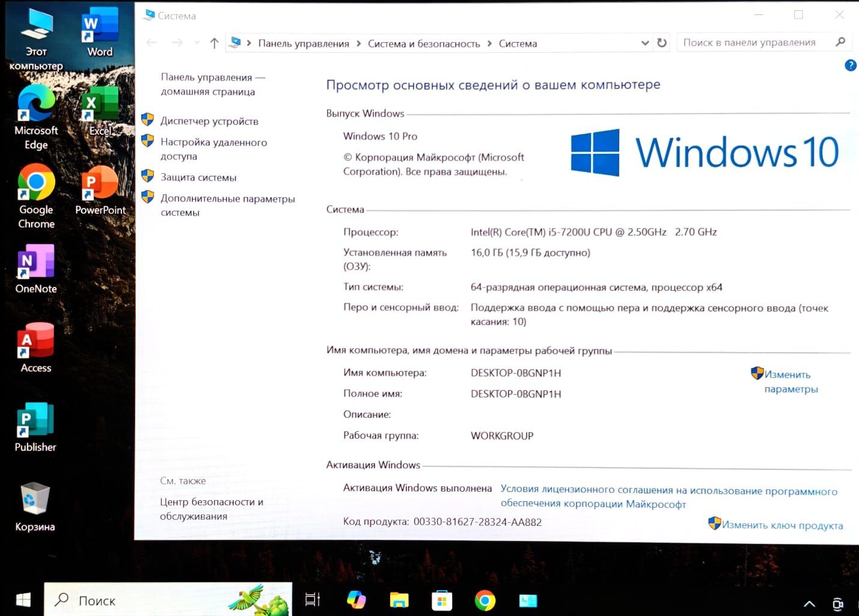859x616 pixels.
Task: Click Изменить параметры link
Action: click(790, 382)
